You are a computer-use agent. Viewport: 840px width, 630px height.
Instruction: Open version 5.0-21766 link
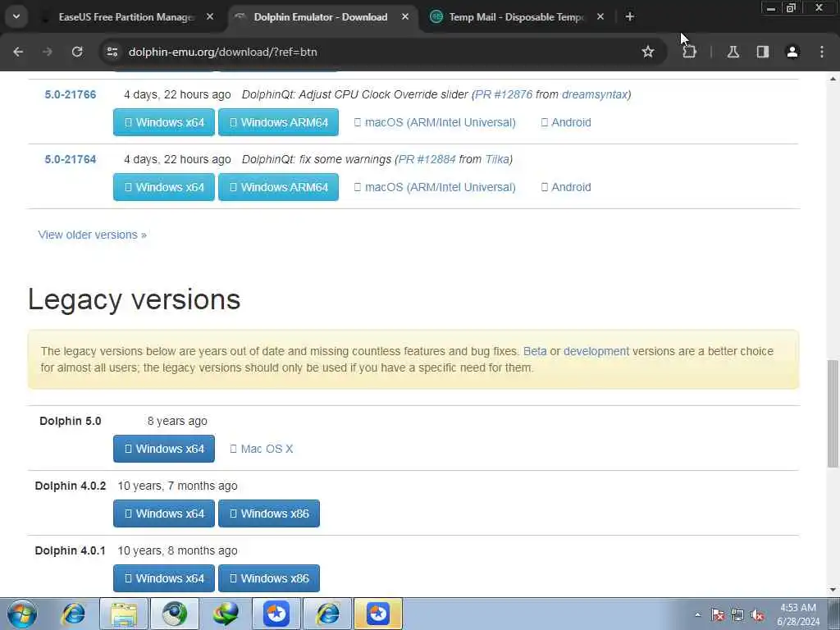(71, 95)
